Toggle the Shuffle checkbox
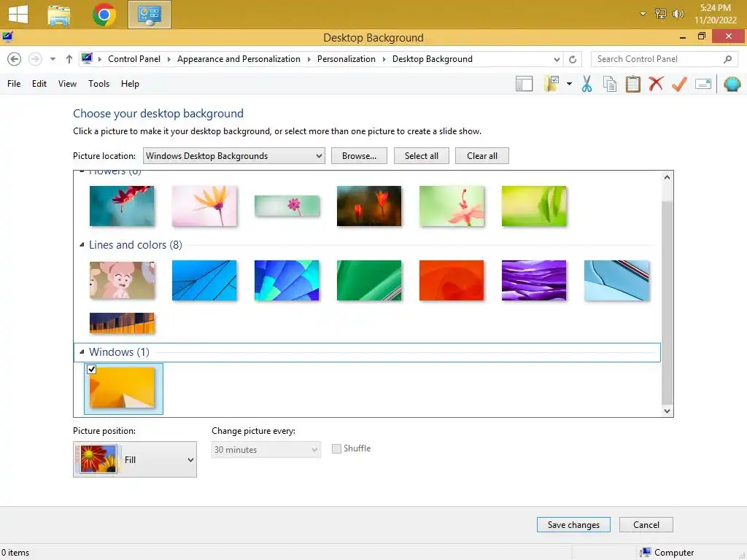Image resolution: width=747 pixels, height=560 pixels. click(336, 448)
